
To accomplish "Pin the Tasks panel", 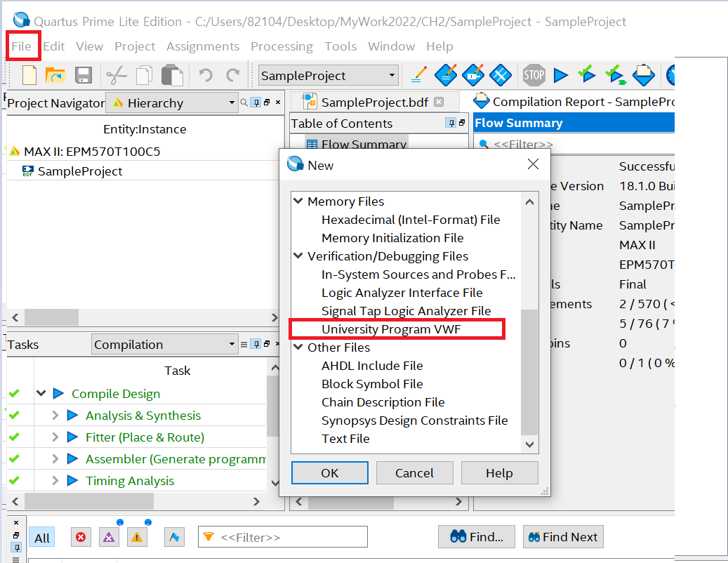I will click(256, 344).
